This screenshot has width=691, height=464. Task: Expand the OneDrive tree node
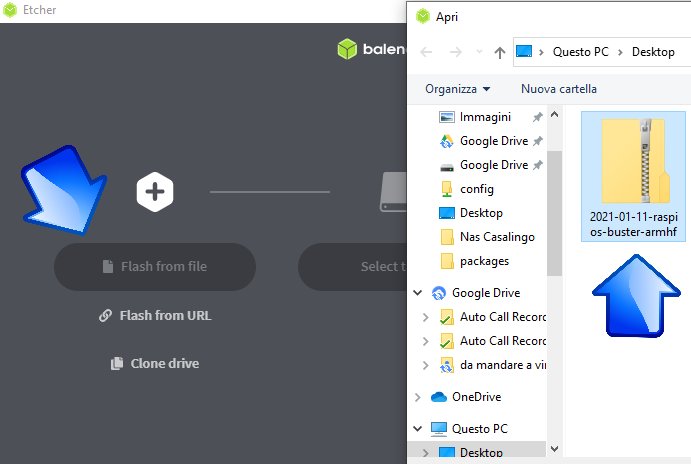(x=417, y=397)
